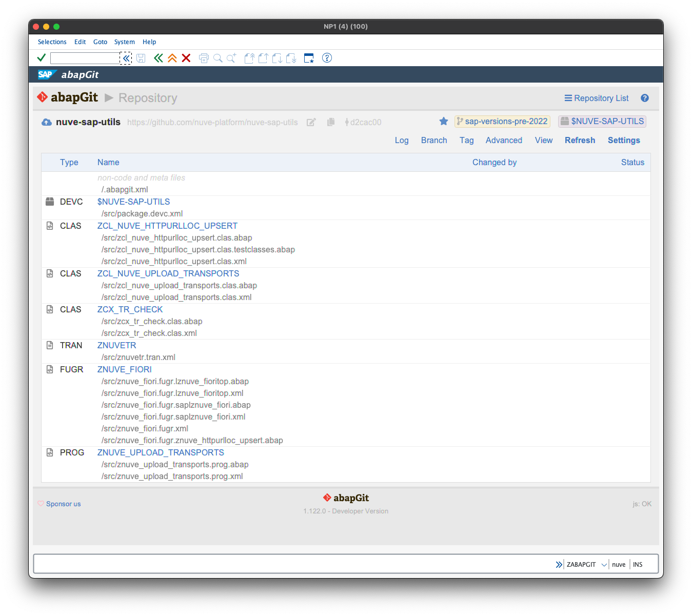
Task: Click the copy URL to clipboard icon
Action: pyautogui.click(x=331, y=122)
